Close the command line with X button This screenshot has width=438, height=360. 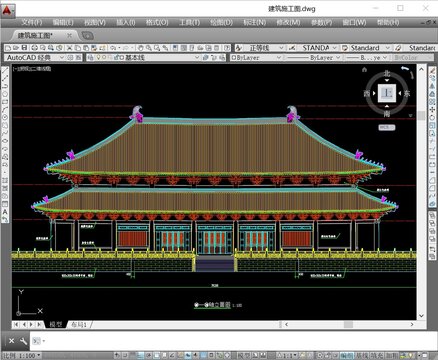11,341
